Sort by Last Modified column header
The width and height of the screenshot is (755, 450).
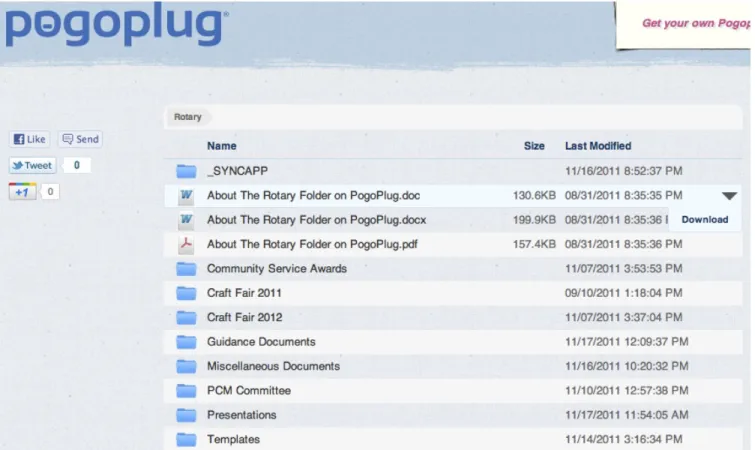click(598, 146)
